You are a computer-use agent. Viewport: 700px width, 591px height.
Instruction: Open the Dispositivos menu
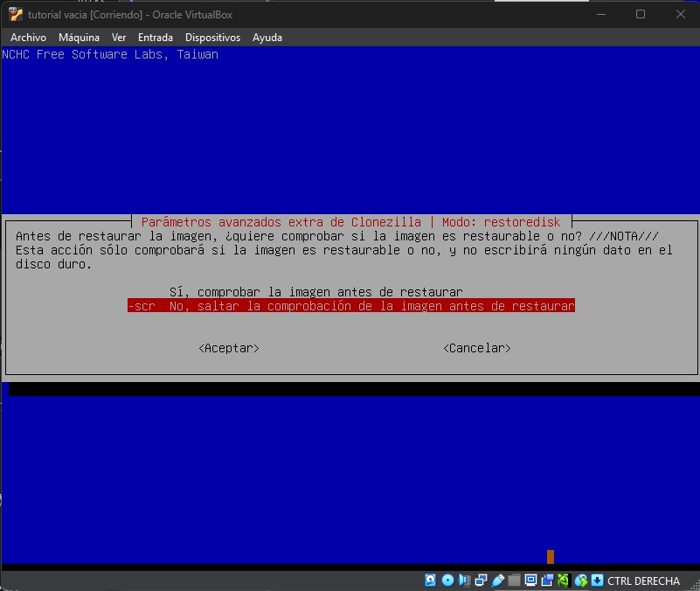[x=212, y=38]
